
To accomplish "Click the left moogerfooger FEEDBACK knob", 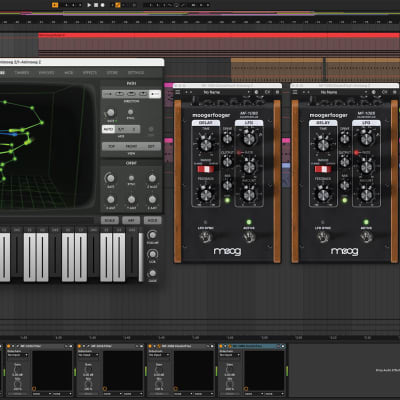I will [205, 195].
